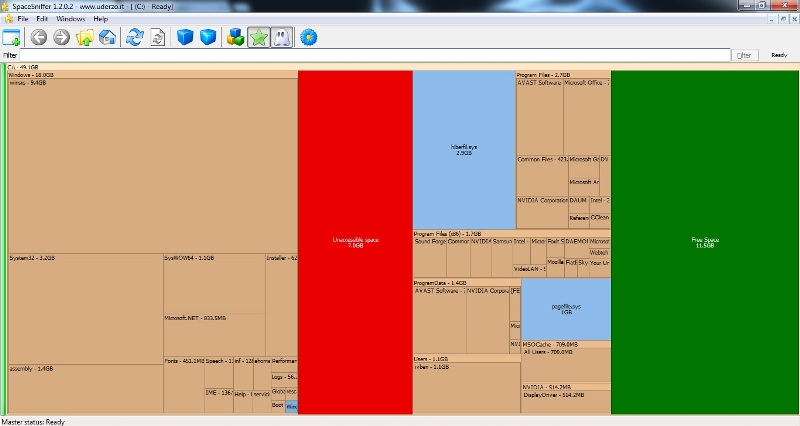Go forward with the right arrow icon

click(61, 38)
